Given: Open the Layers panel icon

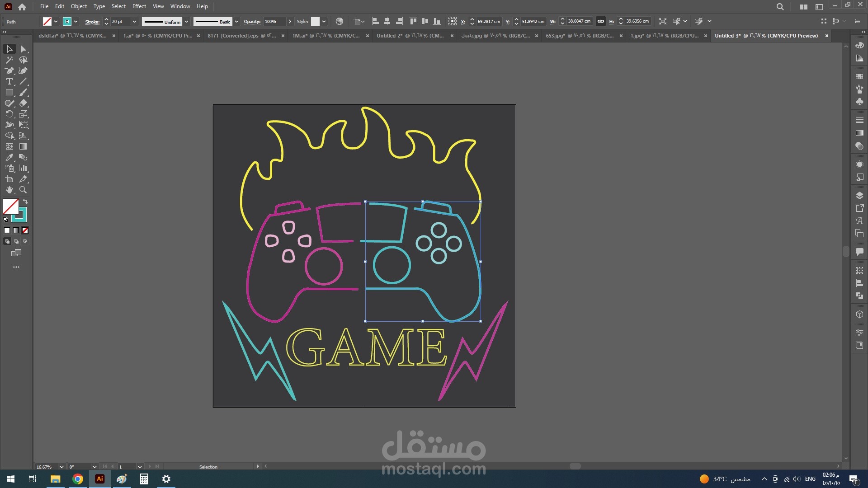Looking at the screenshot, I should pyautogui.click(x=859, y=196).
